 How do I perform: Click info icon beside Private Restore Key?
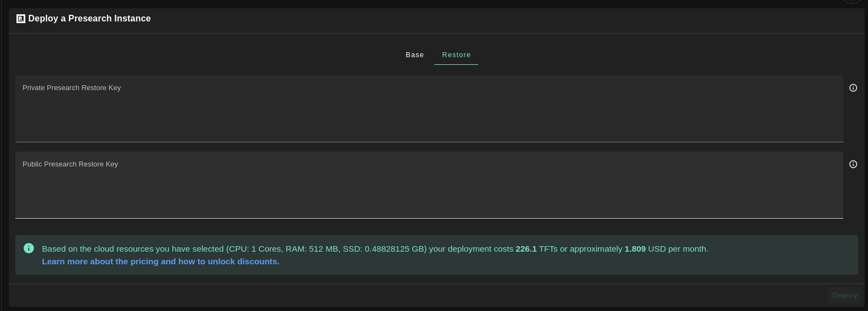point(853,88)
